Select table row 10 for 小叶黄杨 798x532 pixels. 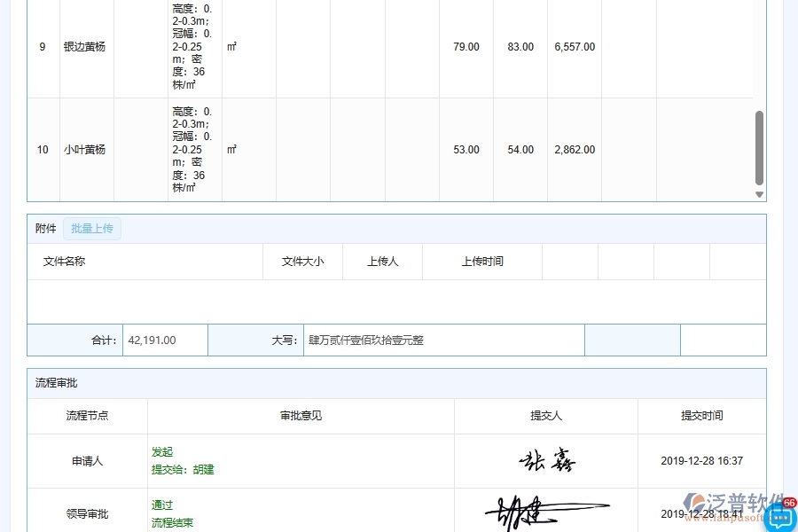[84, 150]
